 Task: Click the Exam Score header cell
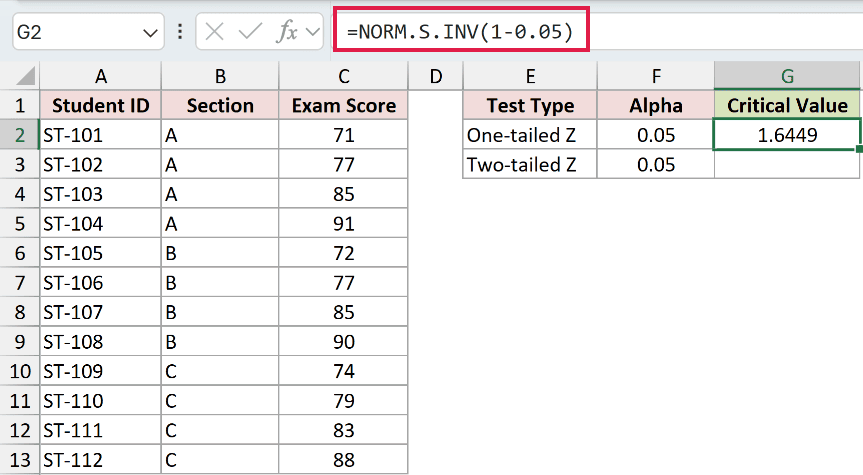click(x=343, y=105)
